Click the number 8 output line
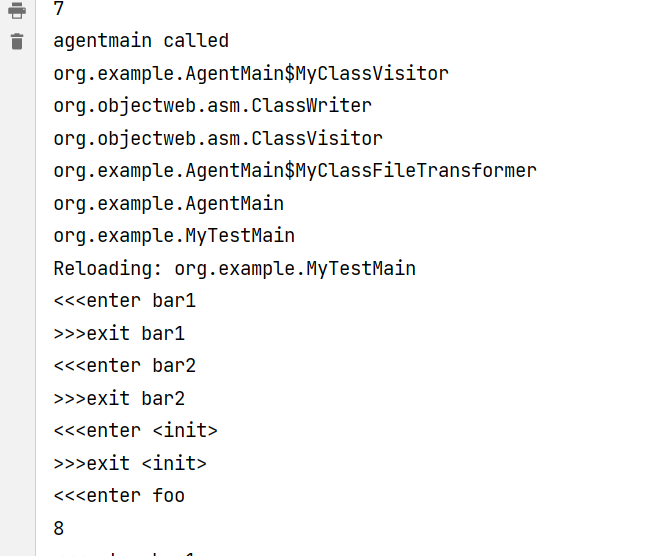 coord(59,528)
